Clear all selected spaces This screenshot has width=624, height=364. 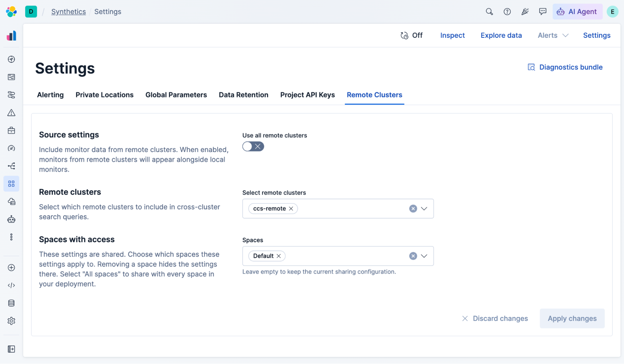pos(413,256)
